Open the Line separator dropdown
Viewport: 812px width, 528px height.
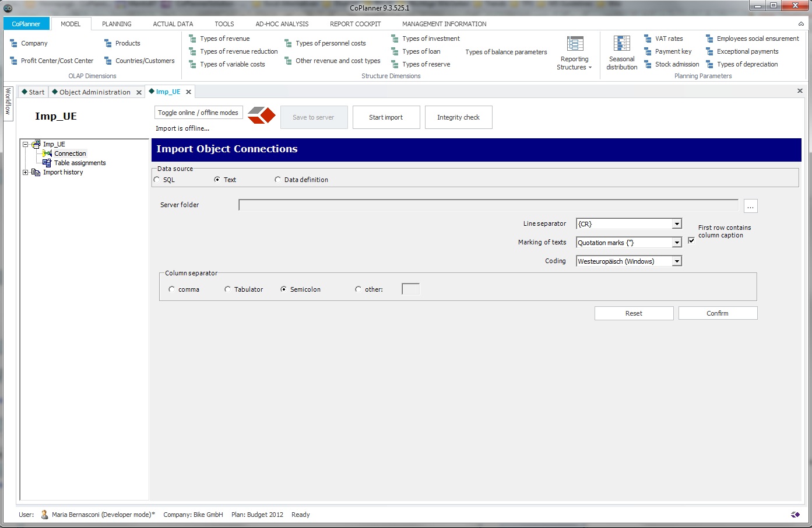pos(677,224)
